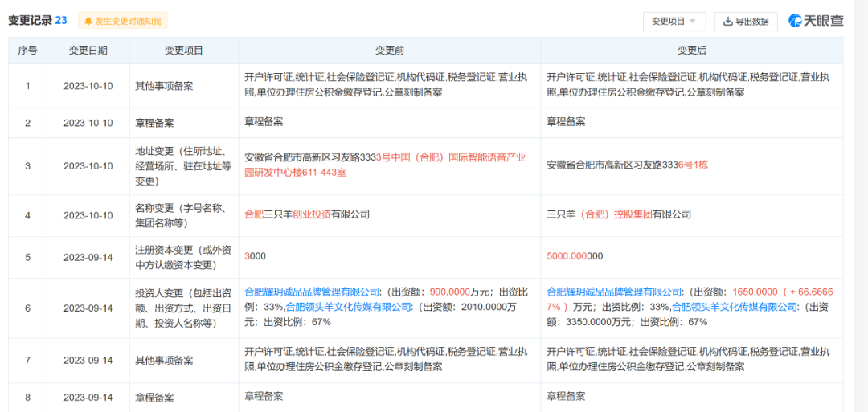868x412 pixels.
Task: Click the record count 23
Action: [61, 21]
